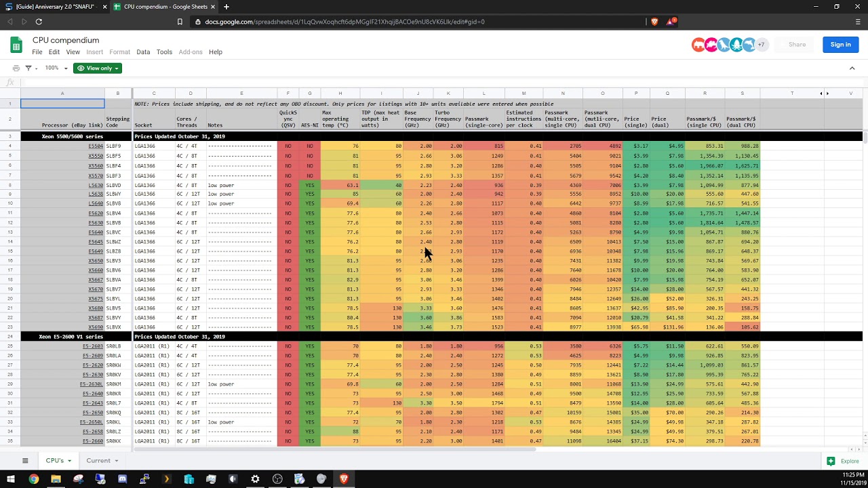The width and height of the screenshot is (868, 488).
Task: Click the pink anonymous animal avatar
Action: (x=711, y=45)
